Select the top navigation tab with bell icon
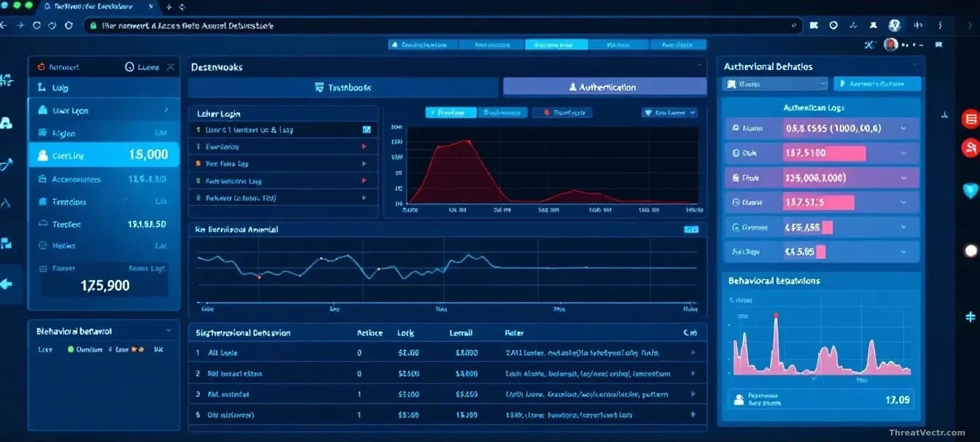This screenshot has width=980, height=442. 423,44
